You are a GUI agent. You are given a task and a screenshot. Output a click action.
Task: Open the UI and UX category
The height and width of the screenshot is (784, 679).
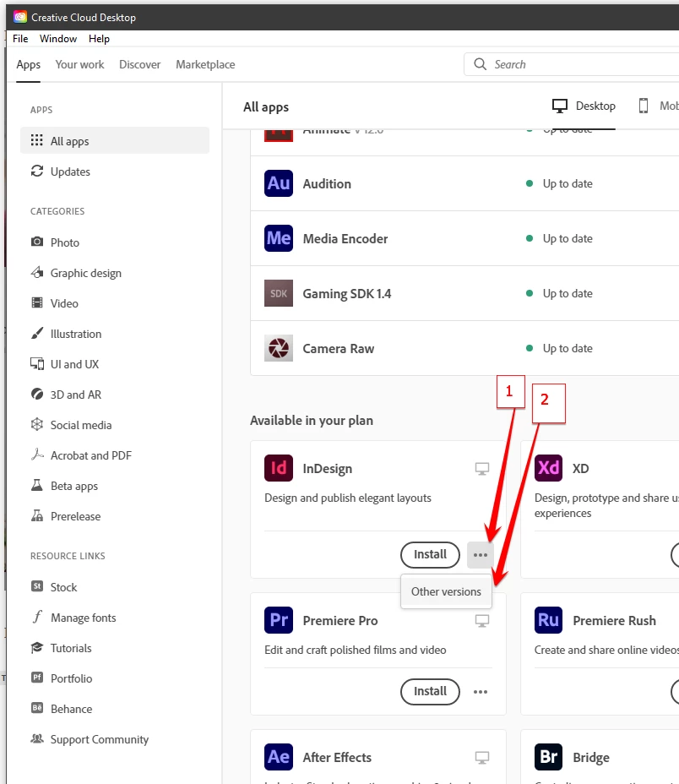[x=74, y=364]
